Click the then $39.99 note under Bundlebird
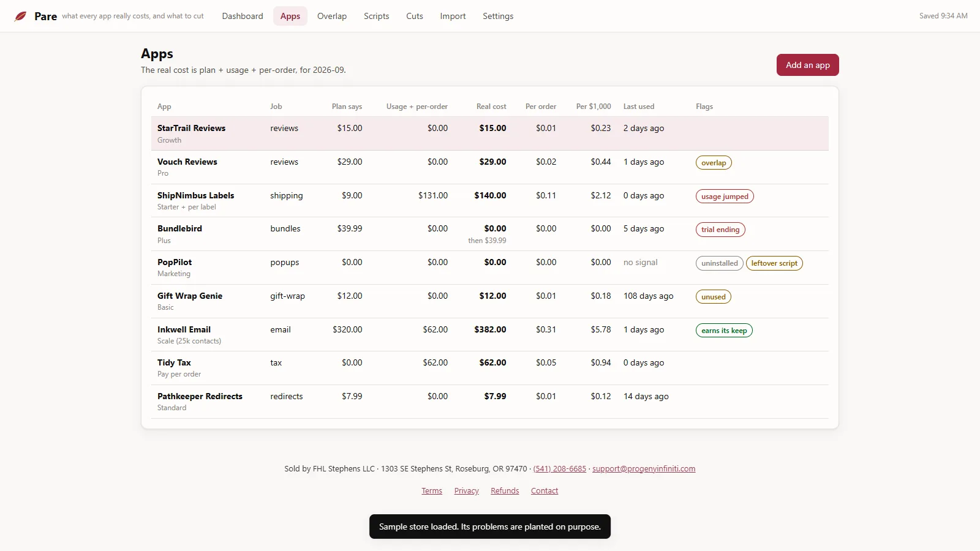Image resolution: width=980 pixels, height=551 pixels. tap(487, 241)
